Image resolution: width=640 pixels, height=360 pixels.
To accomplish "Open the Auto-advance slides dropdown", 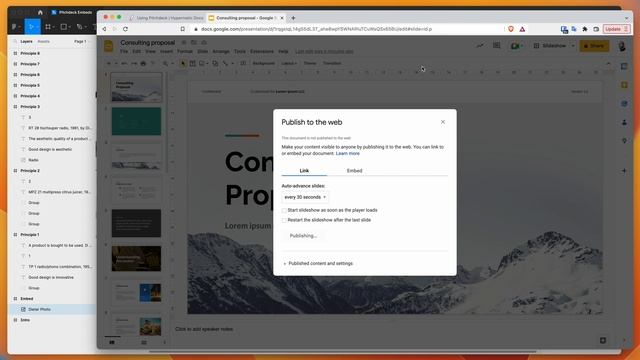I will [x=305, y=197].
